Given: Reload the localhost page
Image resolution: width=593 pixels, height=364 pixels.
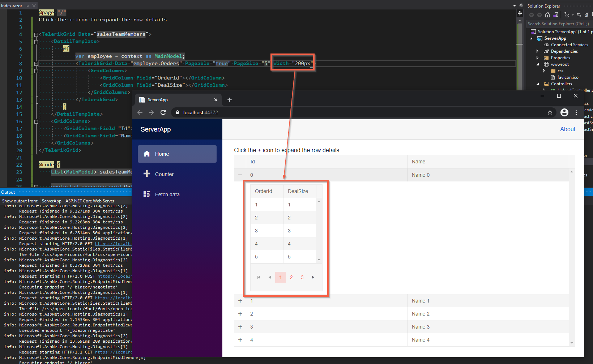Looking at the screenshot, I should (163, 112).
